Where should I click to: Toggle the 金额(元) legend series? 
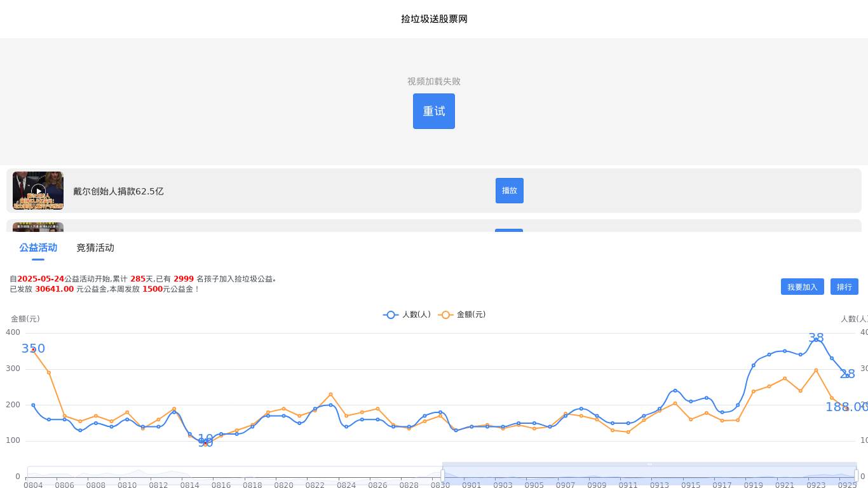463,315
